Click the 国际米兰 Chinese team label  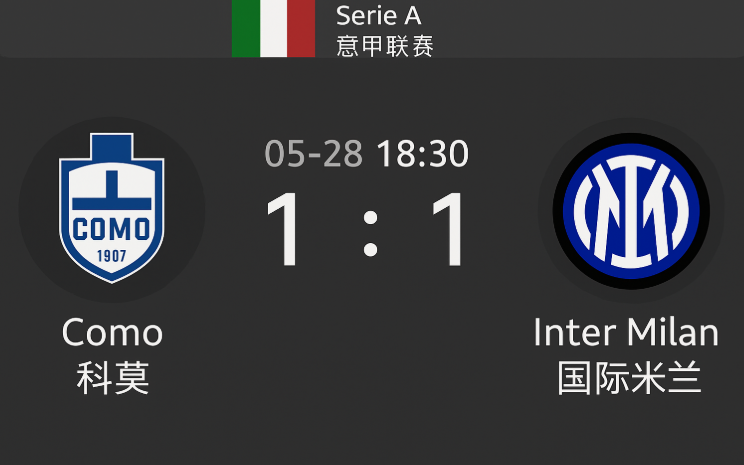pos(629,378)
